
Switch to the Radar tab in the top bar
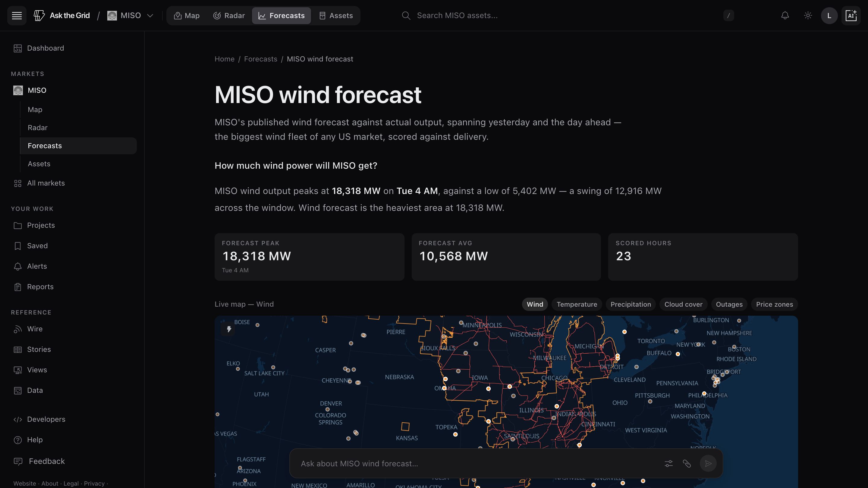point(229,15)
